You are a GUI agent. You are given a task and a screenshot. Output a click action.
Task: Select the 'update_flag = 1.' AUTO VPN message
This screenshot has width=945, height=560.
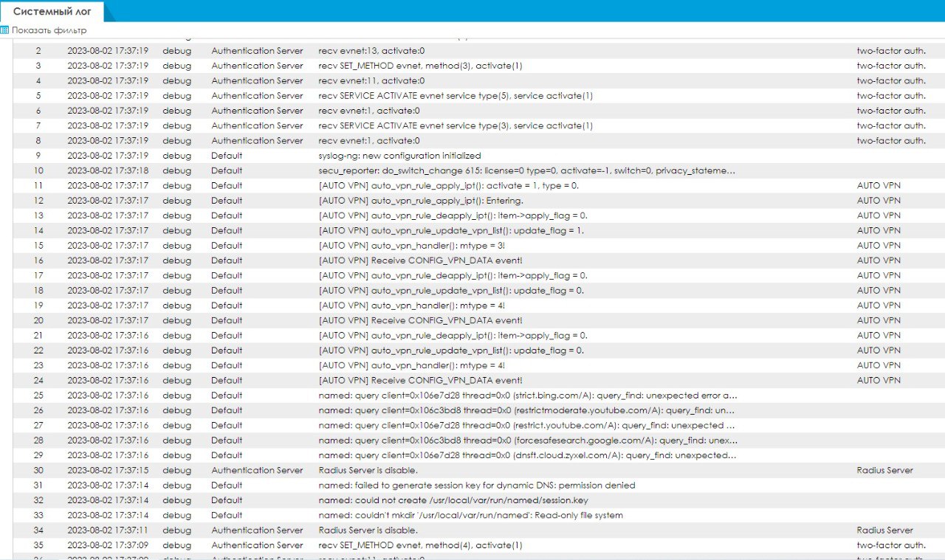click(451, 231)
